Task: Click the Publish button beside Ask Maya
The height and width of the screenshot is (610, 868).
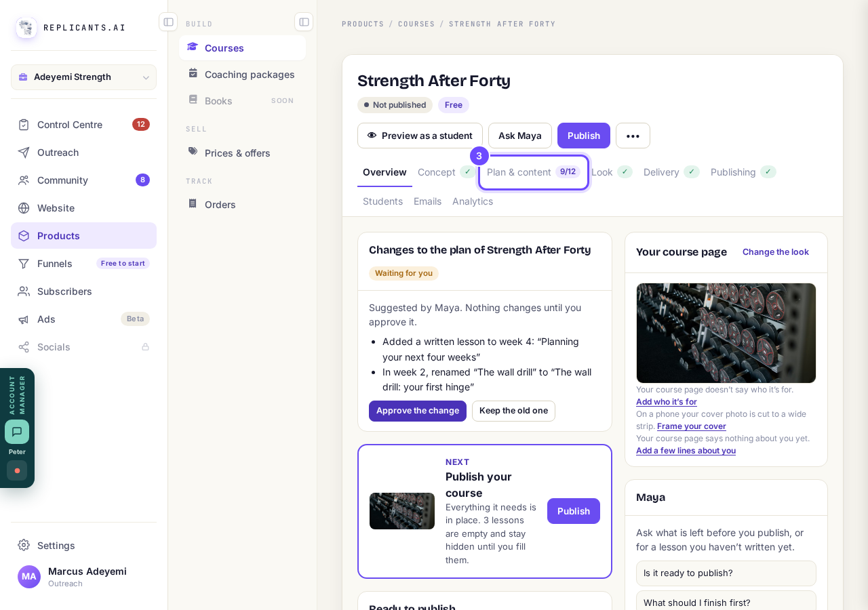Action: click(584, 136)
